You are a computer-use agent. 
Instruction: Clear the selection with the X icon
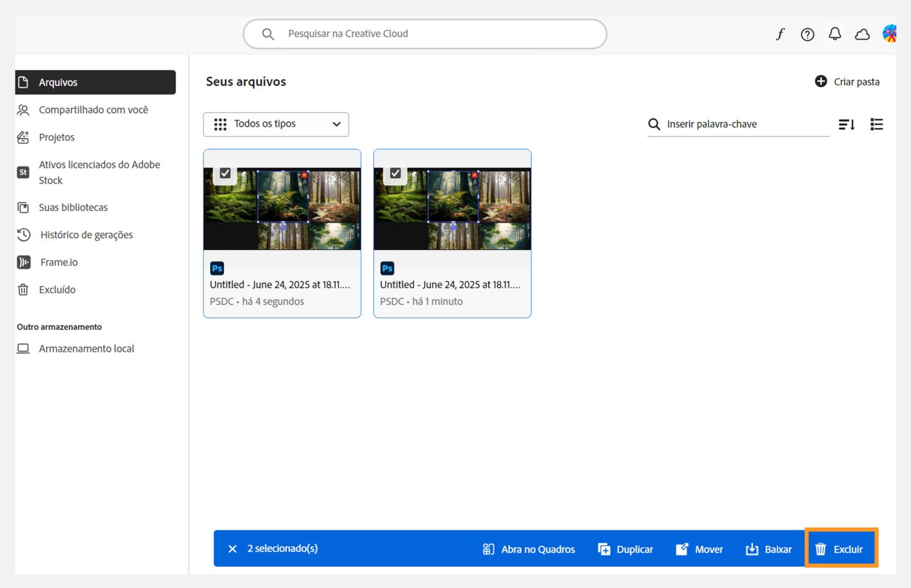coord(232,549)
